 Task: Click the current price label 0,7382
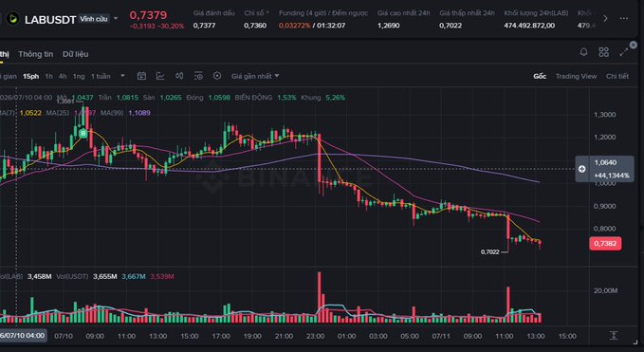(605, 244)
